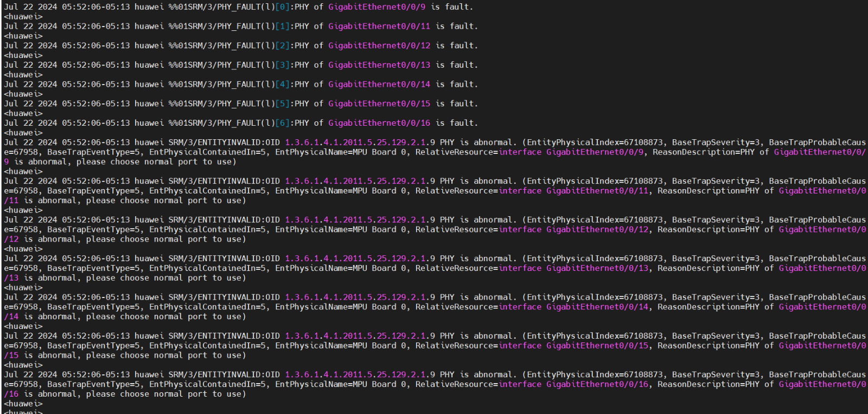Click the wrapped '9' before 'is abnormal, please choose'
Screen dimensions: 868x414
tap(7, 162)
